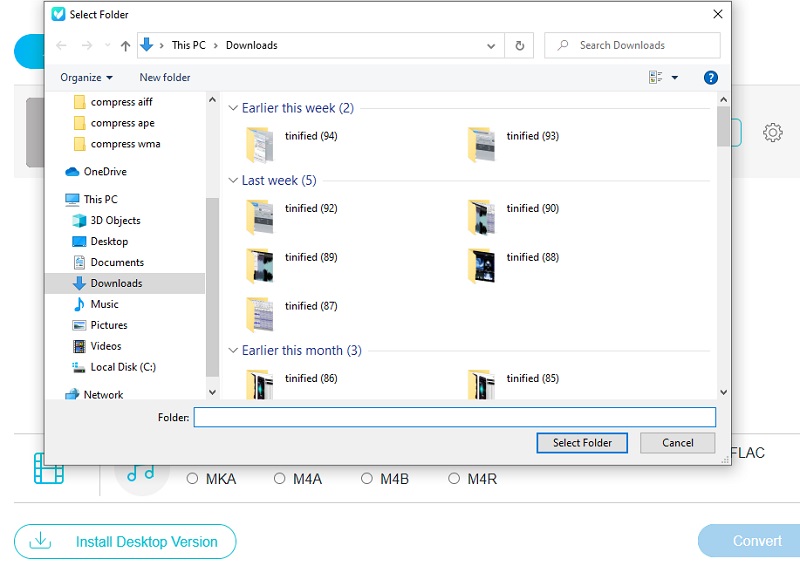Collapse the Last week group
This screenshot has width=800, height=586.
tap(233, 181)
